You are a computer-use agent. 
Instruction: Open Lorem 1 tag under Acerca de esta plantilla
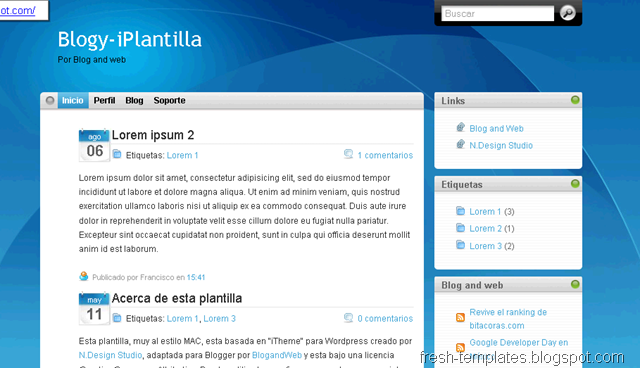tap(182, 319)
